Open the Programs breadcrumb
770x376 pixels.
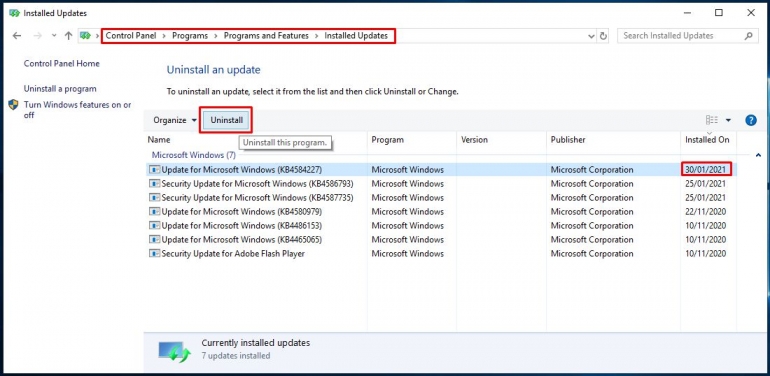pos(190,36)
